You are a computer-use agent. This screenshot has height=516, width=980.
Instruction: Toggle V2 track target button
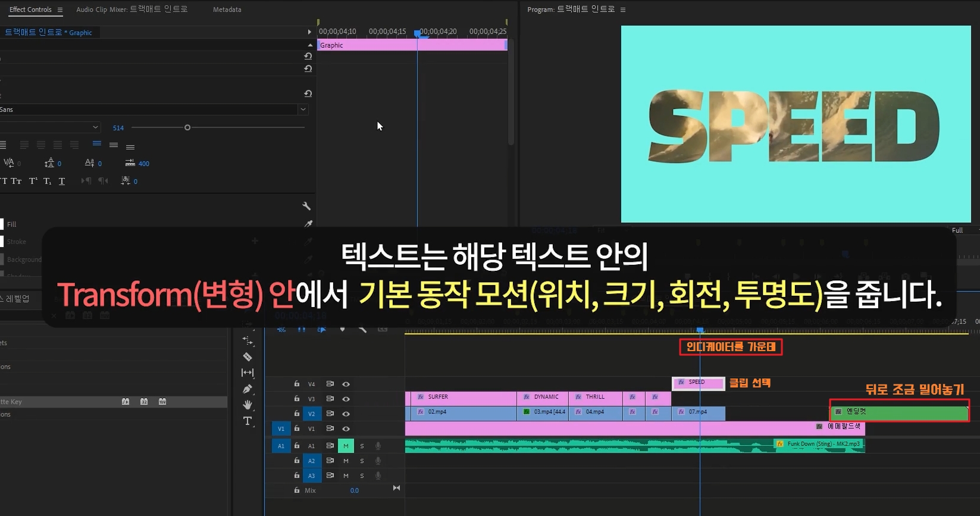[x=311, y=414]
